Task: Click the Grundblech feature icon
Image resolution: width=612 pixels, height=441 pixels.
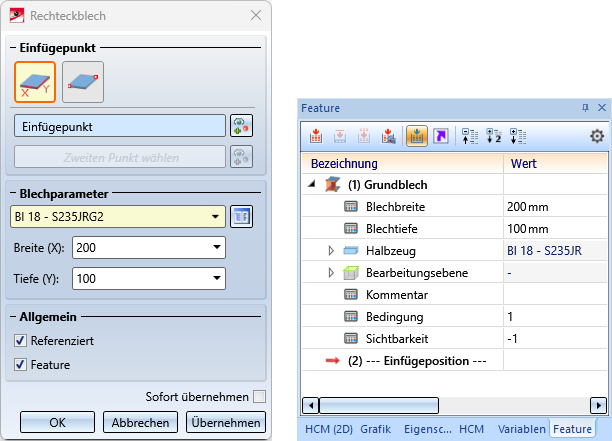Action: [333, 184]
